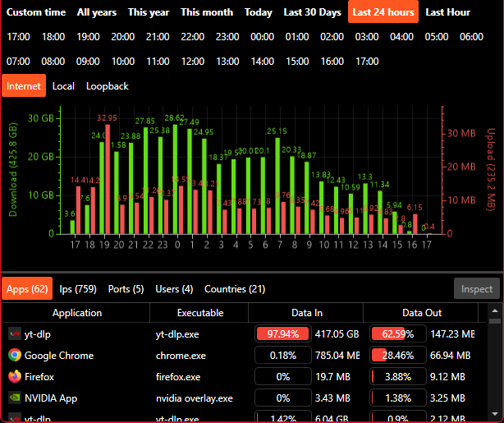Screen dimensions: 504x423
Task: Sort by the Data In column header
Action: pyautogui.click(x=306, y=313)
